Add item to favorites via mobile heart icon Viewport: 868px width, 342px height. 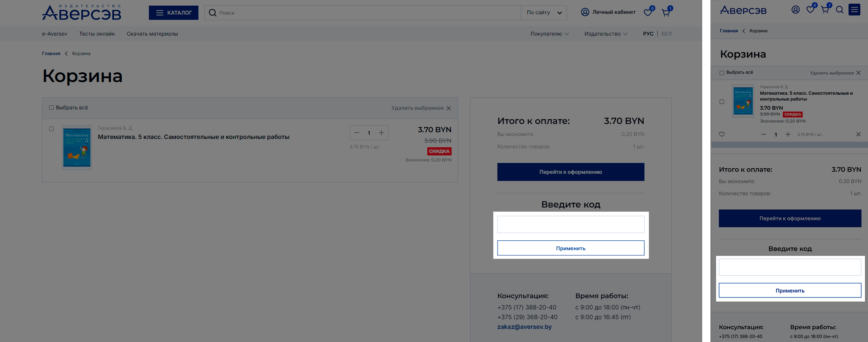pyautogui.click(x=722, y=135)
